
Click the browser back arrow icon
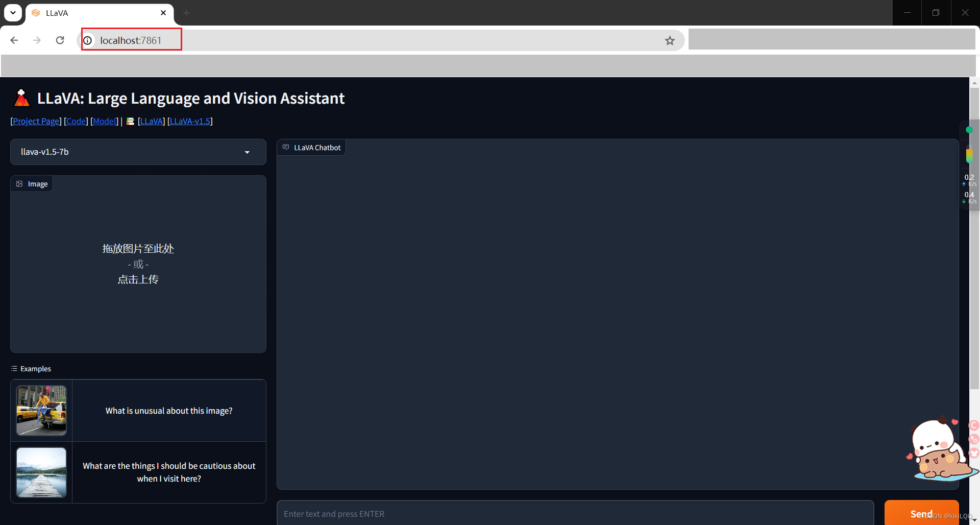(14, 40)
